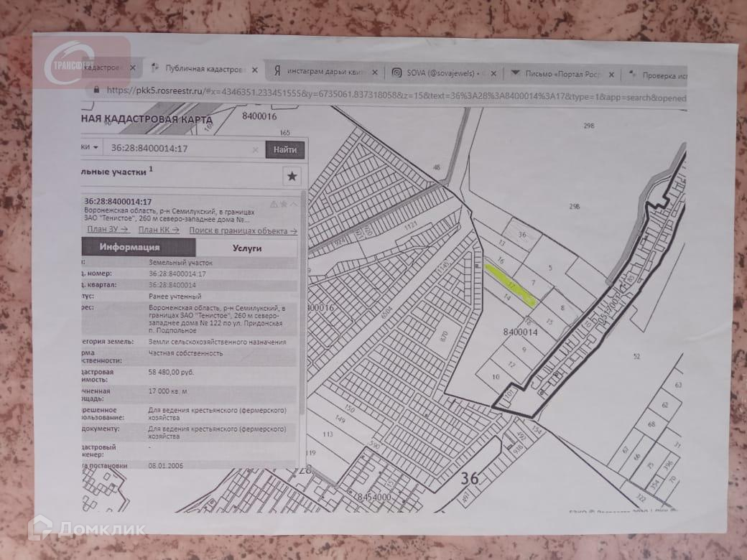Click the Найти search button

pyautogui.click(x=285, y=149)
